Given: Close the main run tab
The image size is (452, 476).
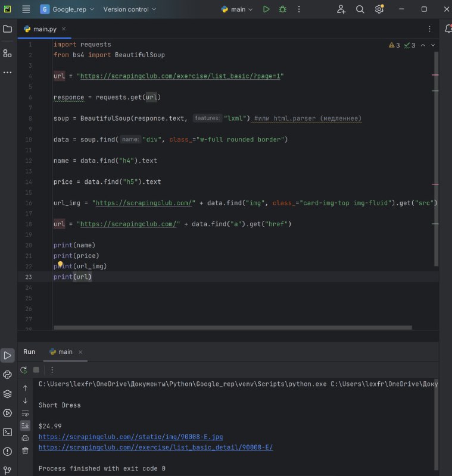Looking at the screenshot, I should tap(80, 352).
